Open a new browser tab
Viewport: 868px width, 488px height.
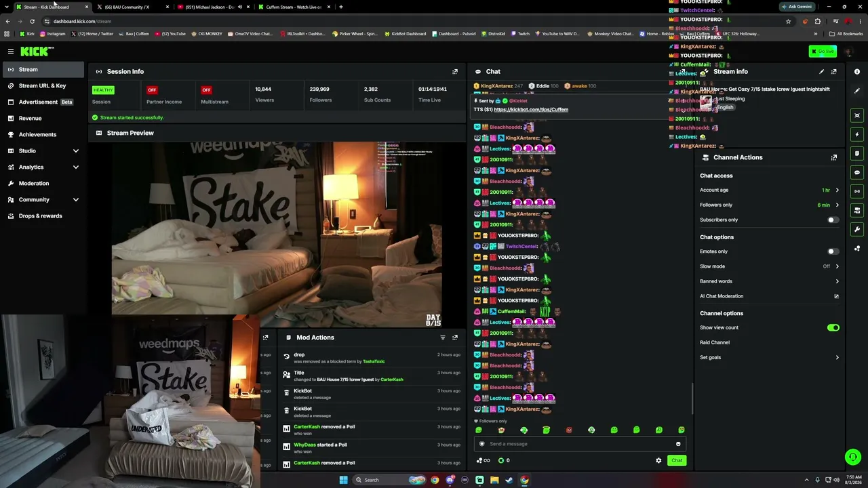tap(341, 7)
